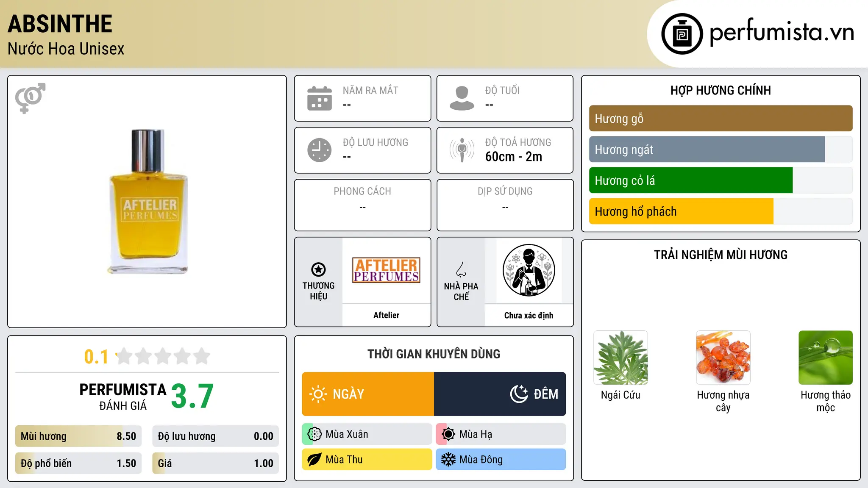This screenshot has height=488, width=868.
Task: Click the perfumista.vn bottle logo icon
Action: click(x=682, y=34)
